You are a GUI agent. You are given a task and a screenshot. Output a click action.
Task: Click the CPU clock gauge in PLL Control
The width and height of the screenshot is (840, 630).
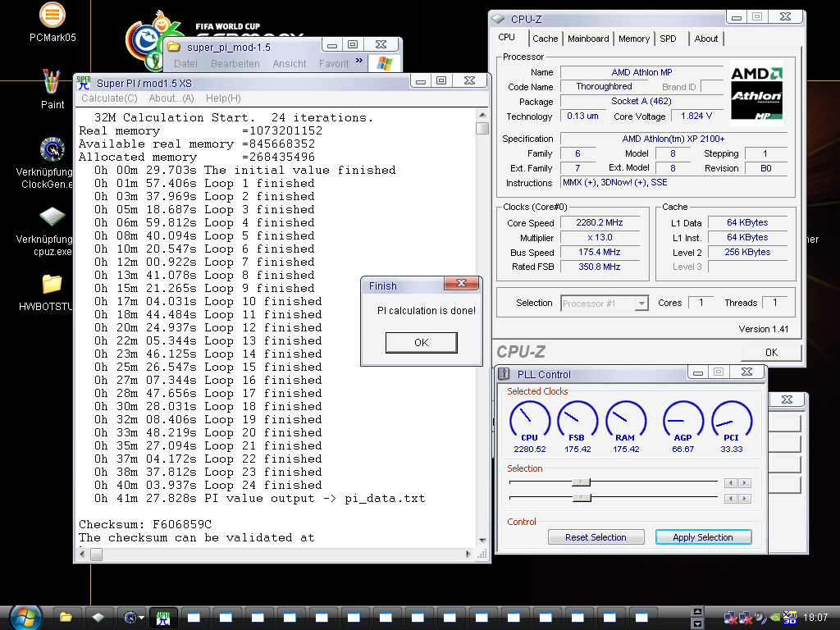coord(529,421)
